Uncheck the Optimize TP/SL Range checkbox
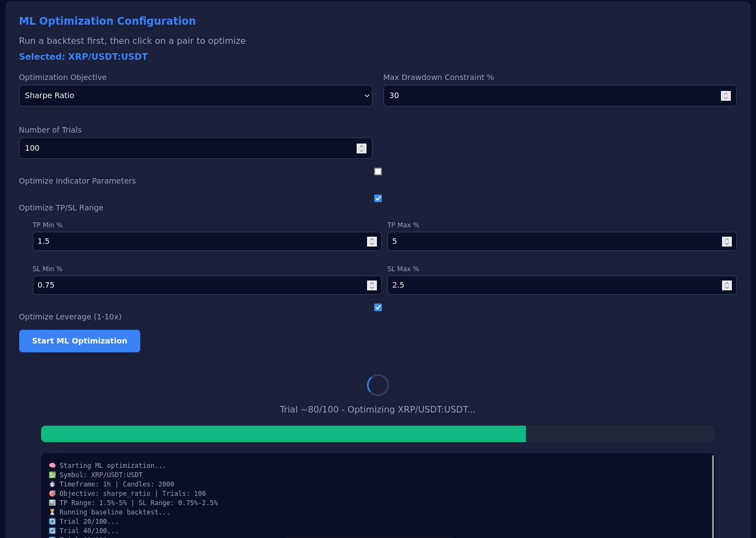Viewport: 756px width, 538px height. point(378,198)
